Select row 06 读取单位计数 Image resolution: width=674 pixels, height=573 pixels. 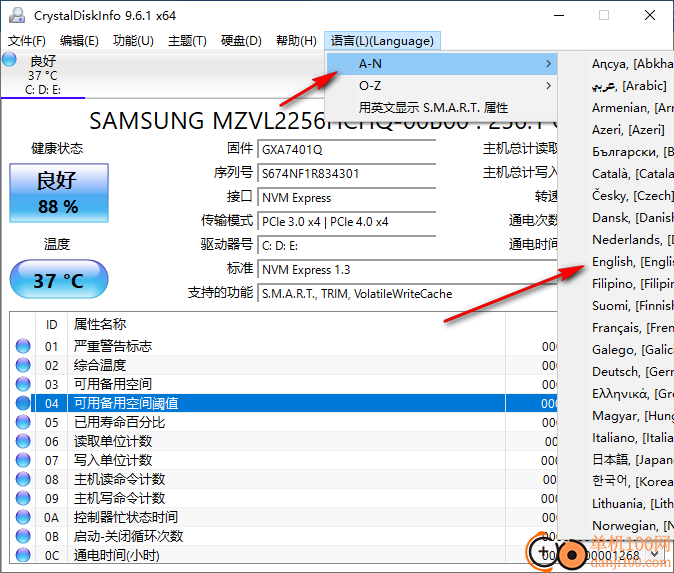point(284,441)
